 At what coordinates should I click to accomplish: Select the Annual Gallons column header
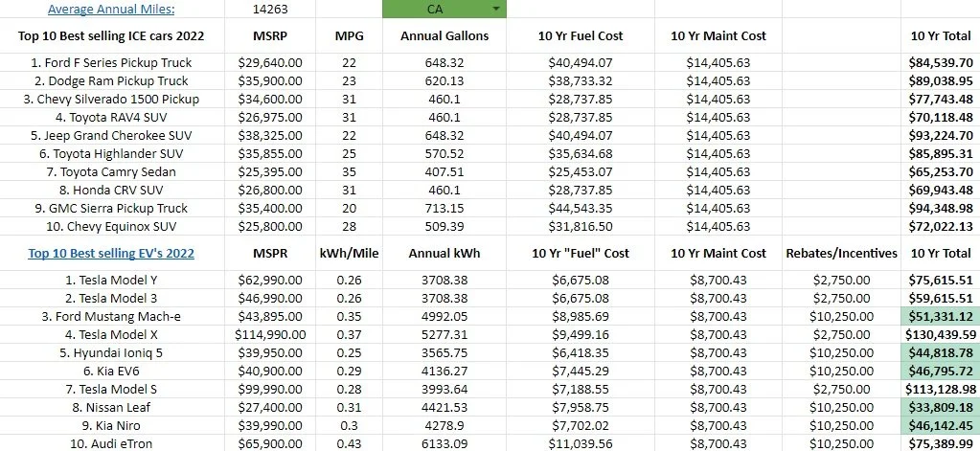[444, 36]
